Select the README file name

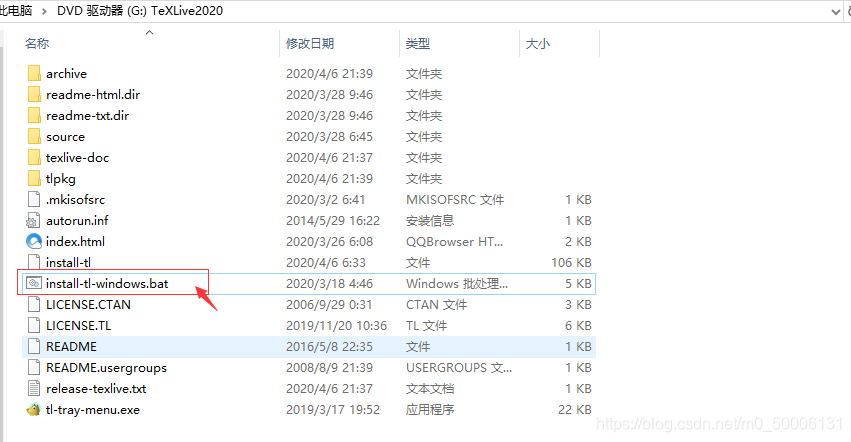[x=72, y=346]
